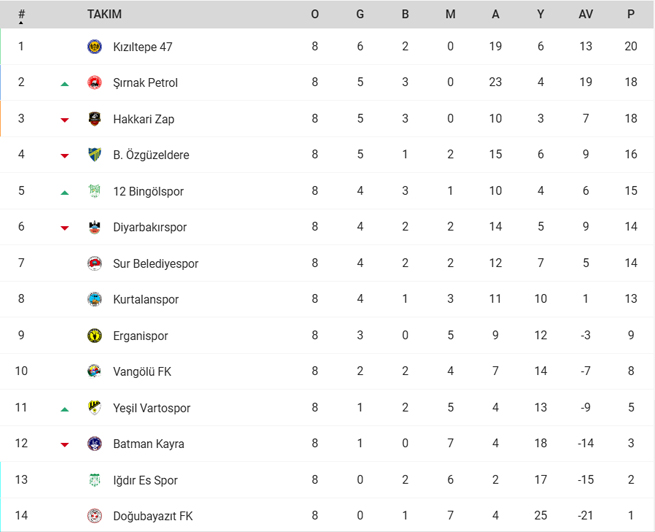655x532 pixels.
Task: Click the Kızıltepe 47 club crest
Action: [x=94, y=46]
